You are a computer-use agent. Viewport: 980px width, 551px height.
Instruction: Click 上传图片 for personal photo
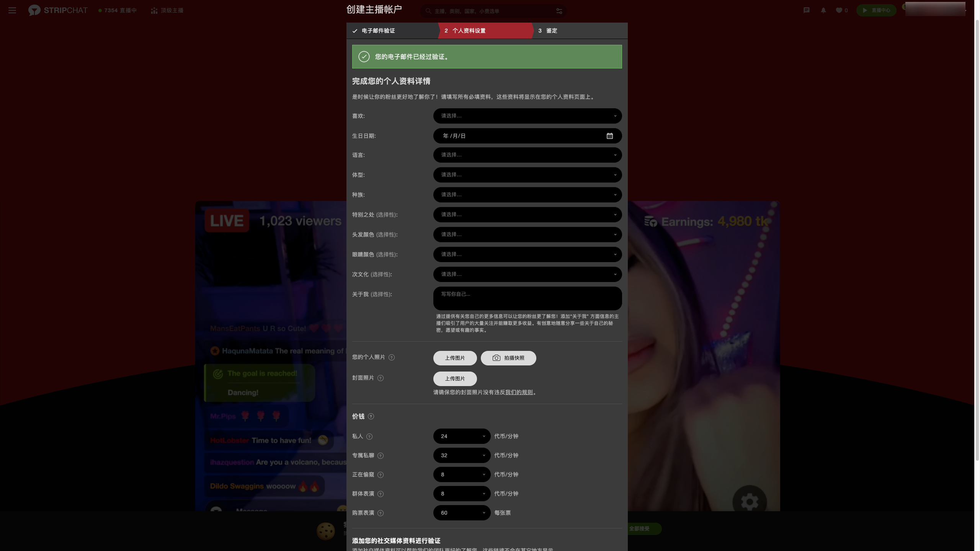pos(455,358)
